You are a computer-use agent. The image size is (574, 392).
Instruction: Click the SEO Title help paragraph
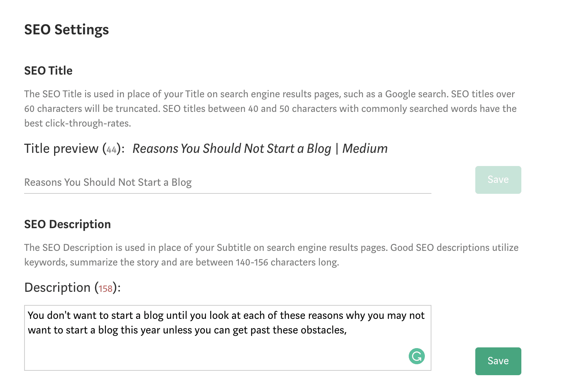(270, 109)
